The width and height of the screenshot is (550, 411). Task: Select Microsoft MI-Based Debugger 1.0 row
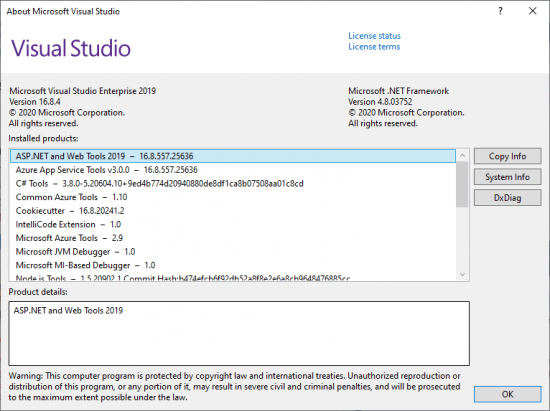(233, 265)
